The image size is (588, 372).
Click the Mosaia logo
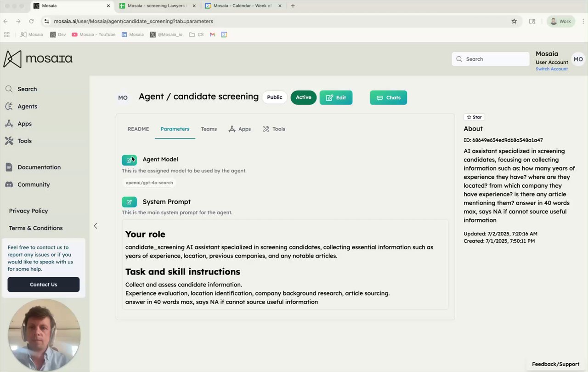coord(38,59)
